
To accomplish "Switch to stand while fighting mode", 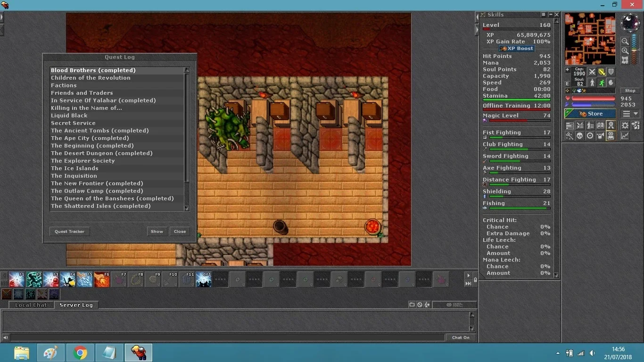I will pyautogui.click(x=592, y=82).
